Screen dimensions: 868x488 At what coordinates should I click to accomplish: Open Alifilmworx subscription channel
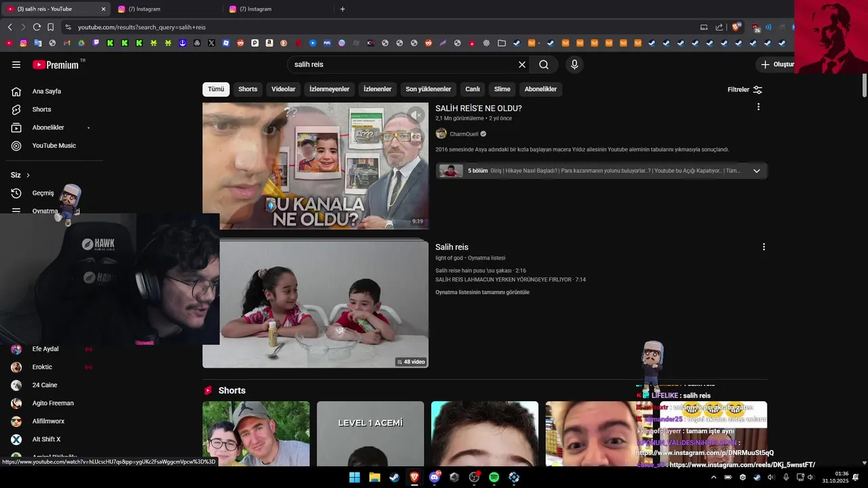[x=48, y=422]
